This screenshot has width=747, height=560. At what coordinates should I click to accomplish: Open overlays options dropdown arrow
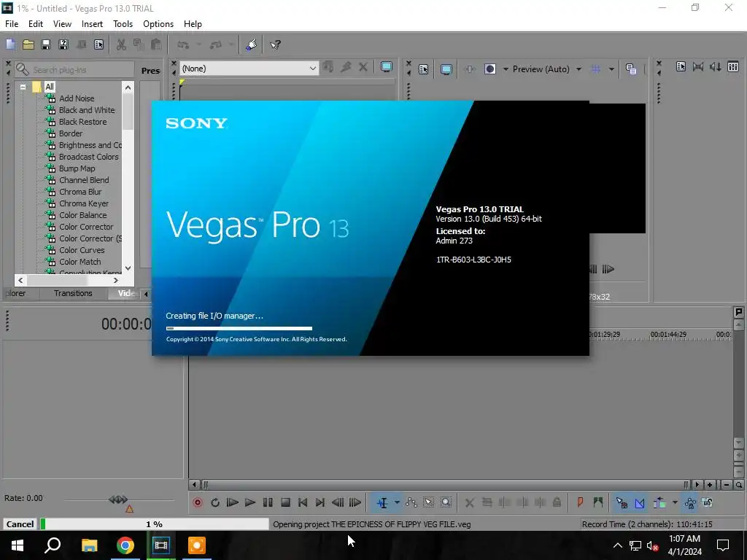[x=611, y=69]
